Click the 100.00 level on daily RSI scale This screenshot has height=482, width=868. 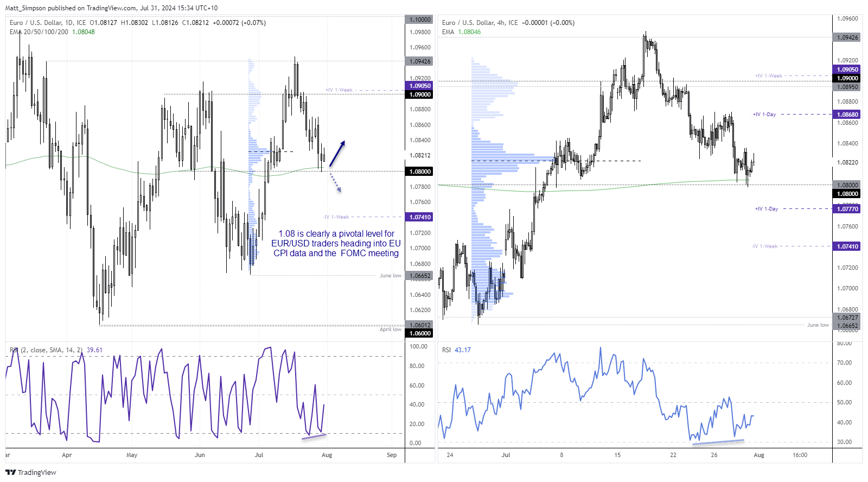click(418, 346)
